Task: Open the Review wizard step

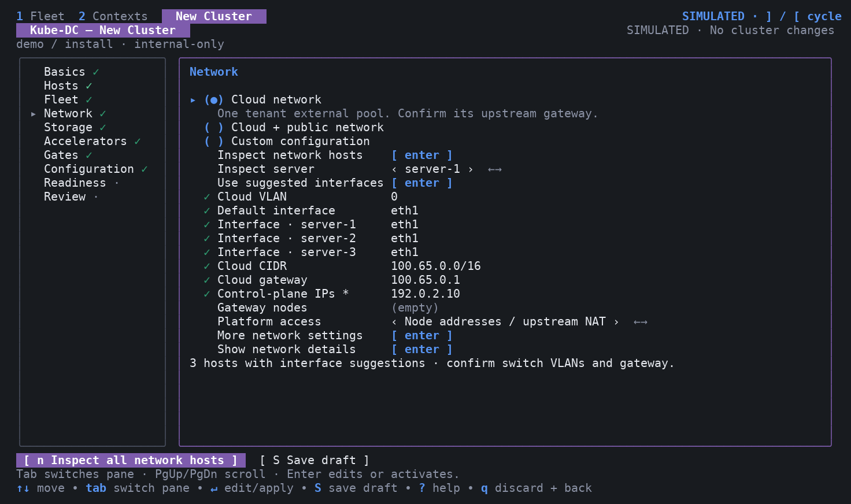Action: [71, 197]
